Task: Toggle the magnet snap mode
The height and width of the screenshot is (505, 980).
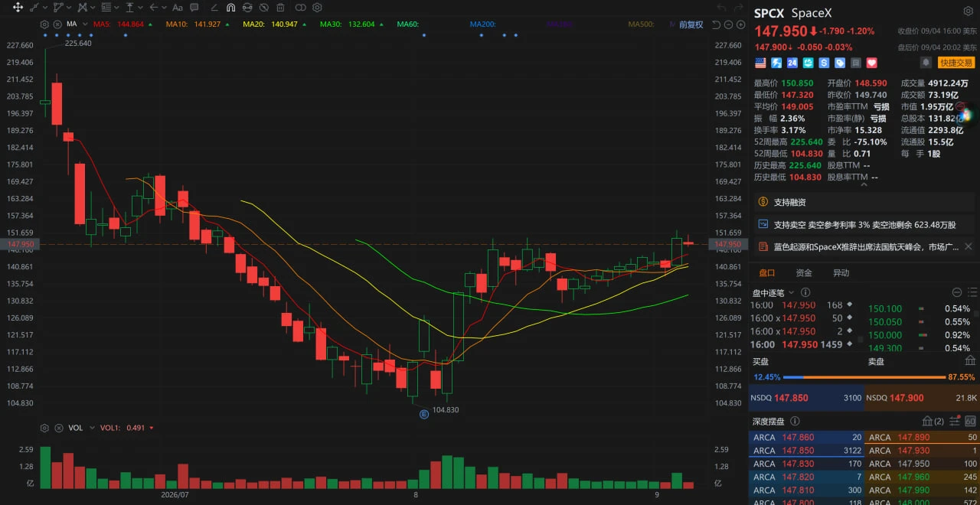Action: pyautogui.click(x=230, y=8)
